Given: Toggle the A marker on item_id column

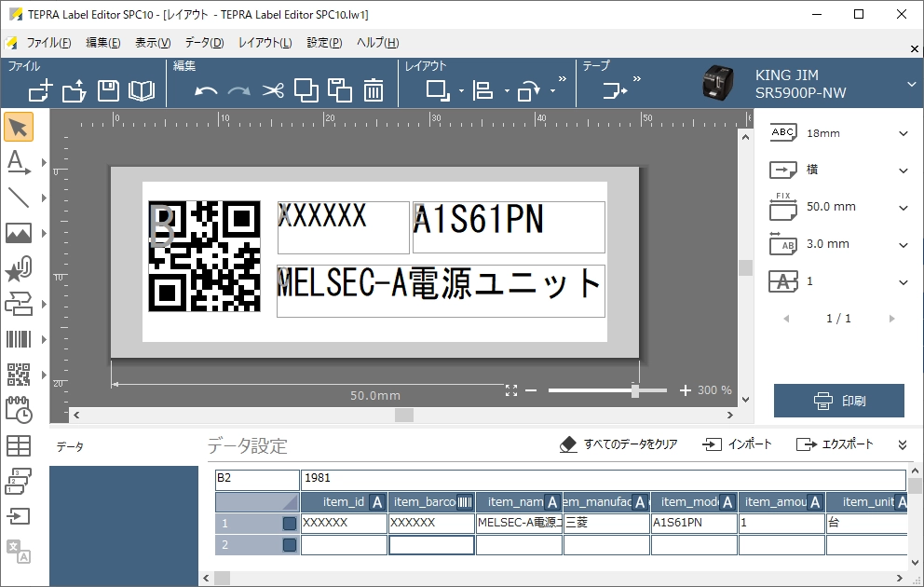Looking at the screenshot, I should 377,501.
